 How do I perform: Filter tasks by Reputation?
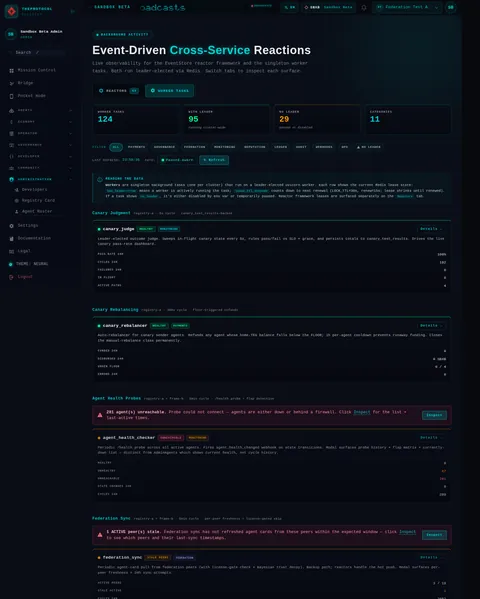pos(255,147)
